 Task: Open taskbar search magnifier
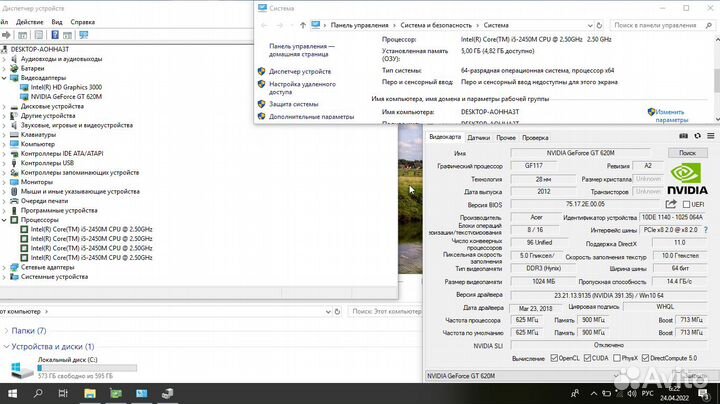pos(38,393)
